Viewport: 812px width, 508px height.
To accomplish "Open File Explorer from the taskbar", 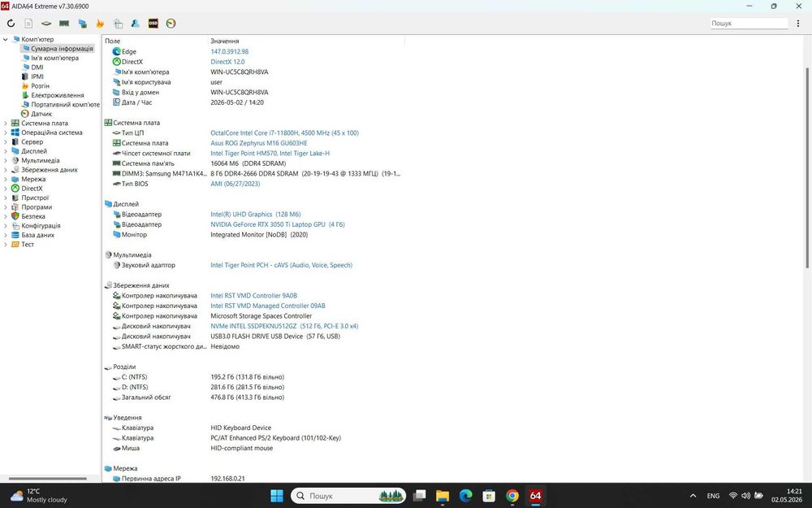I will (x=443, y=496).
